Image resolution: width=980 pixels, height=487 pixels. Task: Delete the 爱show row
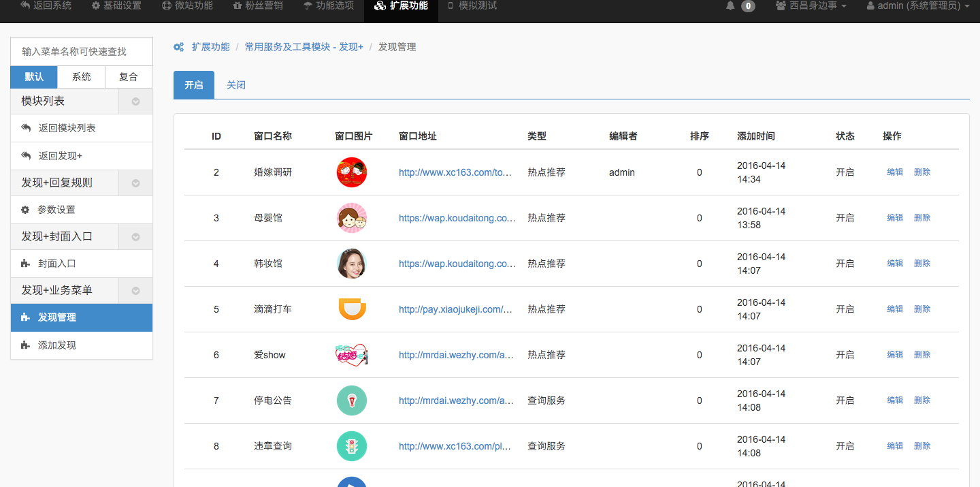(x=922, y=355)
